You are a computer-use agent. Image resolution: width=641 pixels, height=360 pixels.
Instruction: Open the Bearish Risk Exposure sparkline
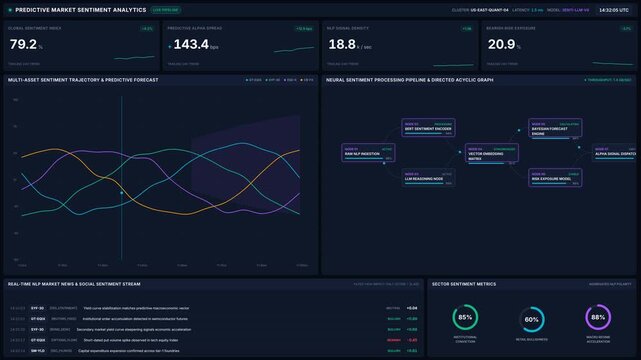tap(612, 63)
